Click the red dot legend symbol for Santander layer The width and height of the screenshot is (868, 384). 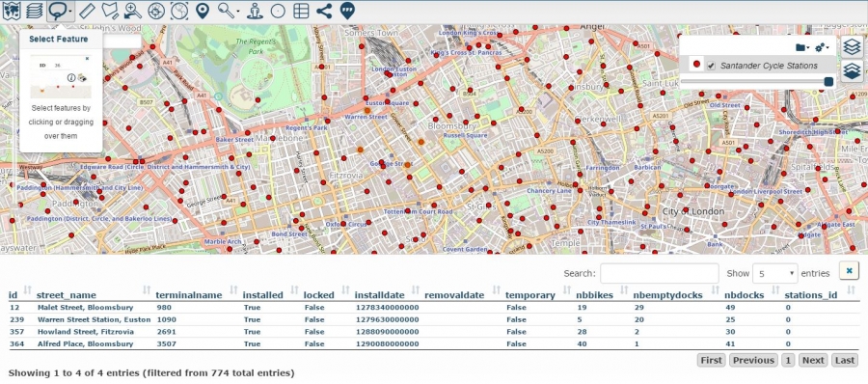coord(697,65)
